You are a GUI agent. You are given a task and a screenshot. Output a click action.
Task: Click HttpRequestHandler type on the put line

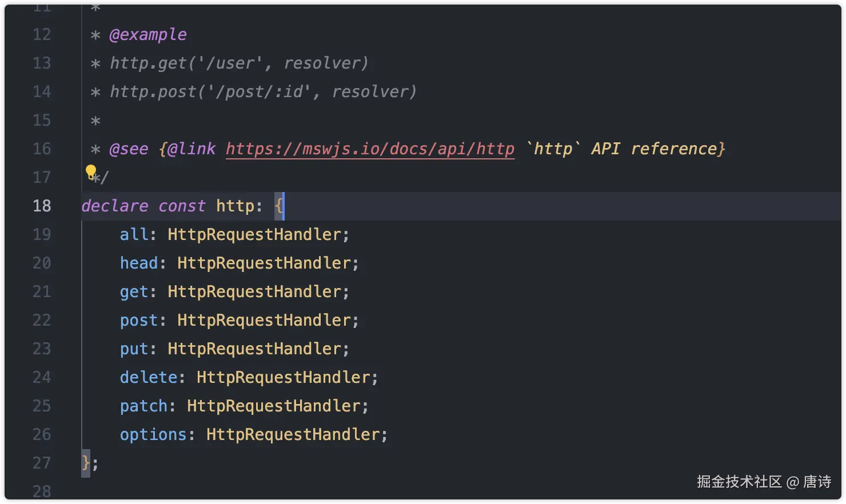tap(254, 349)
